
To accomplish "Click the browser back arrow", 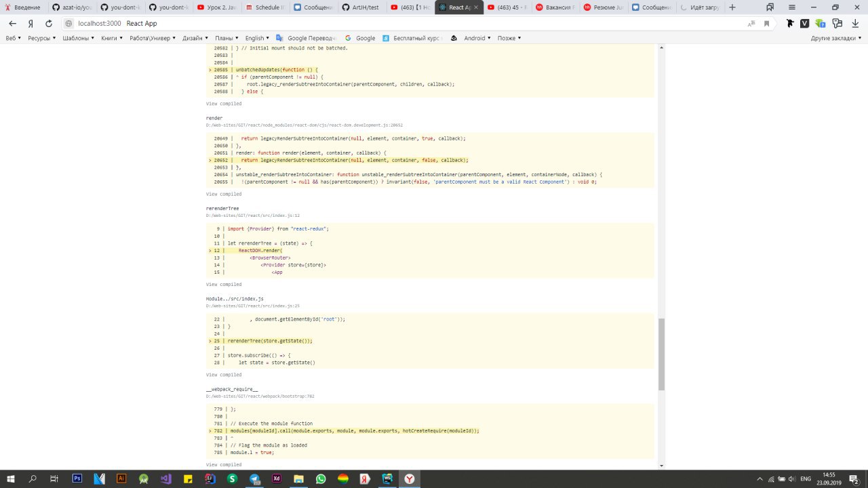I will pos(12,23).
